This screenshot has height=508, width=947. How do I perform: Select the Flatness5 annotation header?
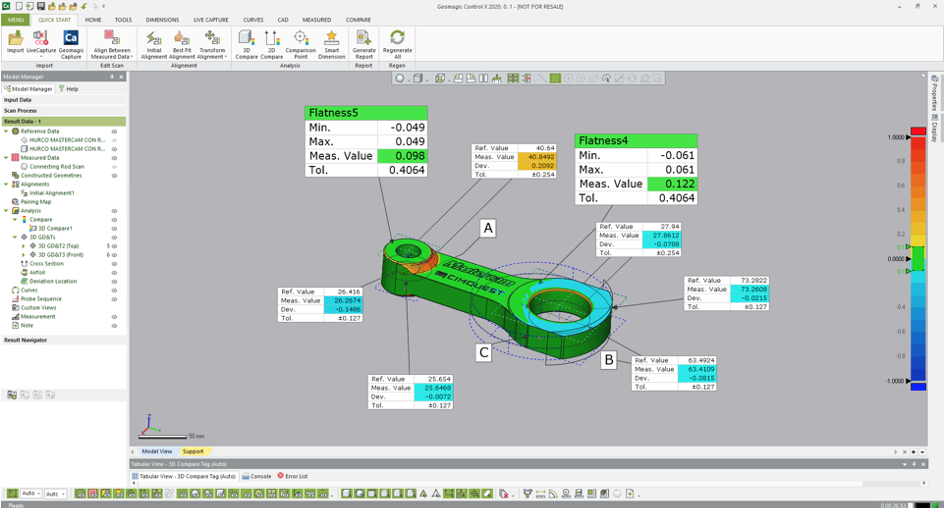pos(367,113)
